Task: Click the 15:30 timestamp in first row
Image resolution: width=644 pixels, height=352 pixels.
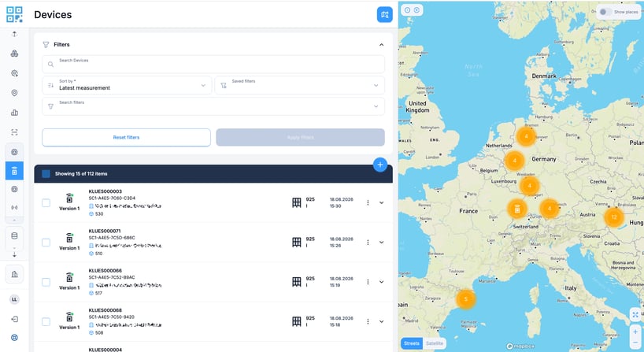Action: coord(335,206)
